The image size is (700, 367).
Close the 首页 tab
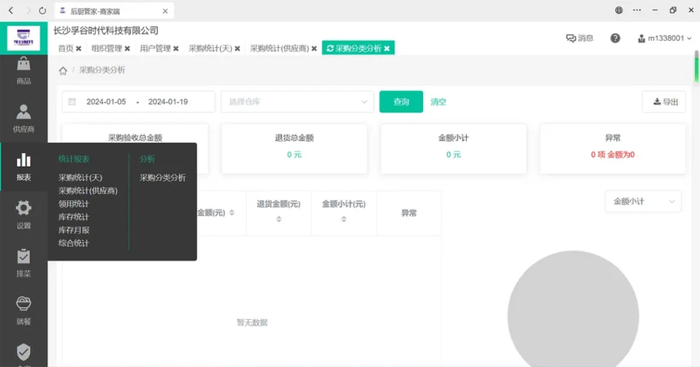pos(79,49)
